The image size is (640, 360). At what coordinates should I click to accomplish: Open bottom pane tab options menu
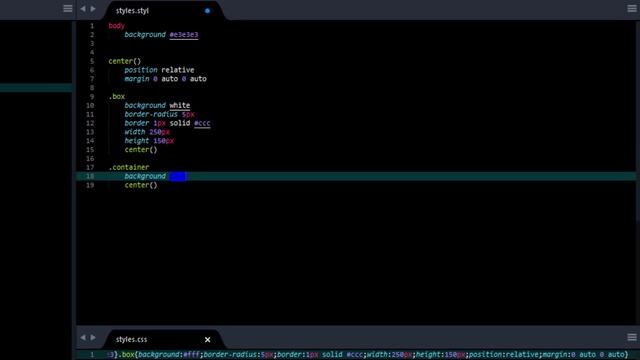(632, 337)
